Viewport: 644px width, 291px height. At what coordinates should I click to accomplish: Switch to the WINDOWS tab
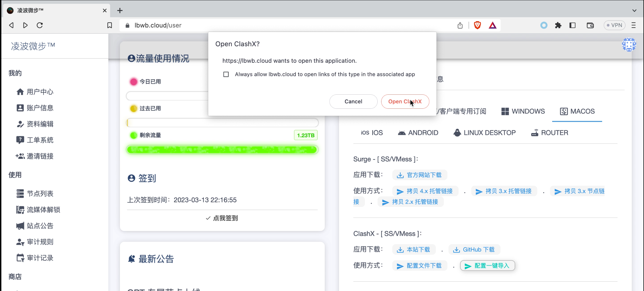[523, 111]
